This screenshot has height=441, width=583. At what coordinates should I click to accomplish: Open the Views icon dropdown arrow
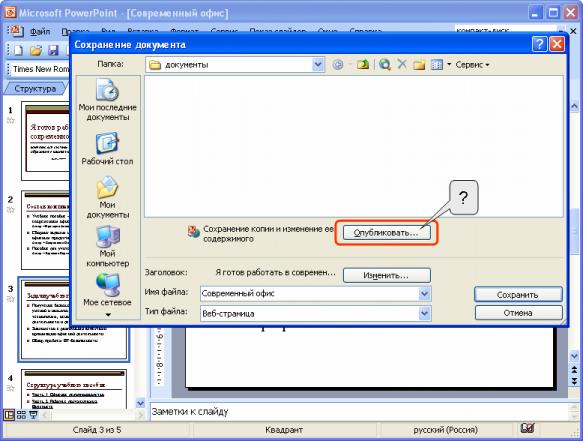coord(449,65)
